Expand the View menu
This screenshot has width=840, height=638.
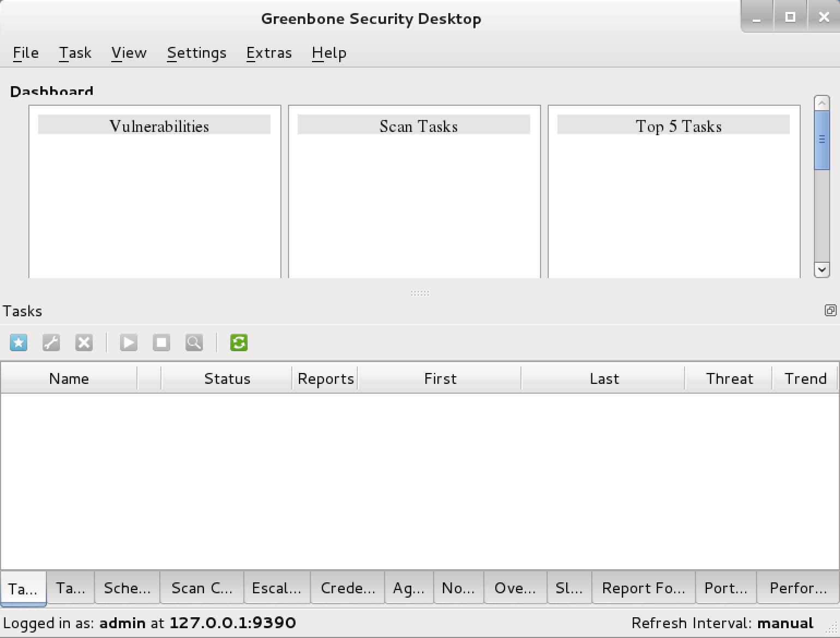(129, 53)
